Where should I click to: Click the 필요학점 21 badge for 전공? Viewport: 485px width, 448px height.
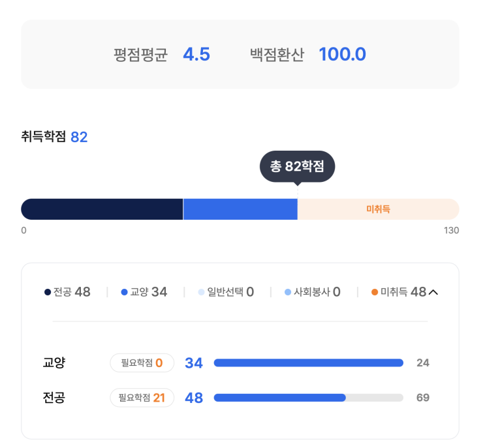[142, 398]
